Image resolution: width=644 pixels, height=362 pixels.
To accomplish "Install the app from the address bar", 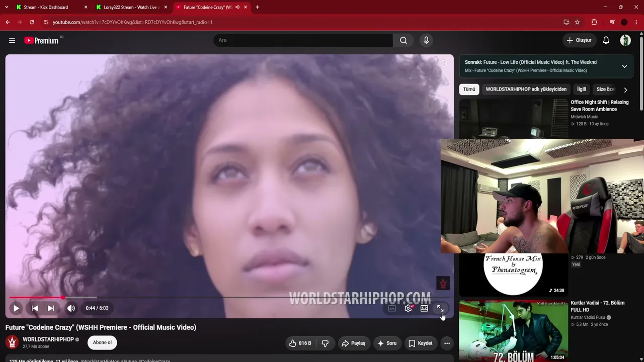I will click(x=566, y=22).
